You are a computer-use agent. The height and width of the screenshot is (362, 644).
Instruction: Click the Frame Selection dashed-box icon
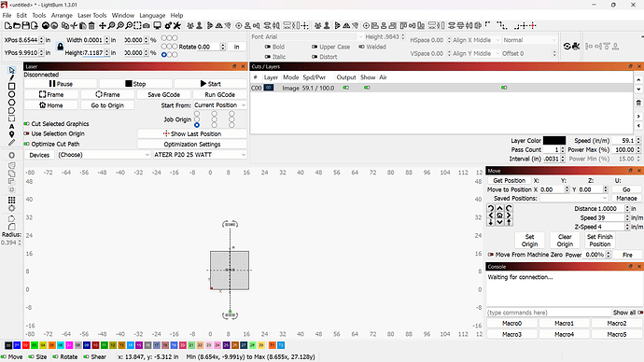point(137,25)
